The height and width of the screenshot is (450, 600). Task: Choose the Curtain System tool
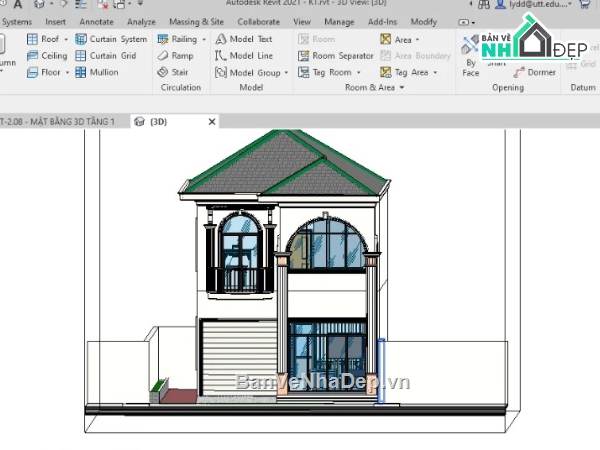point(111,39)
